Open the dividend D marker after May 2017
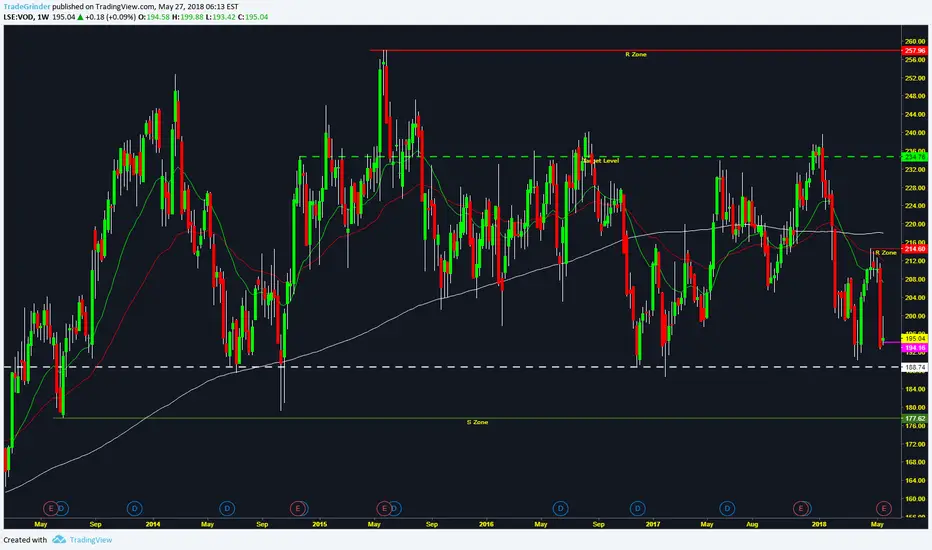Viewport: 932px width, 550px height. pyautogui.click(x=727, y=508)
